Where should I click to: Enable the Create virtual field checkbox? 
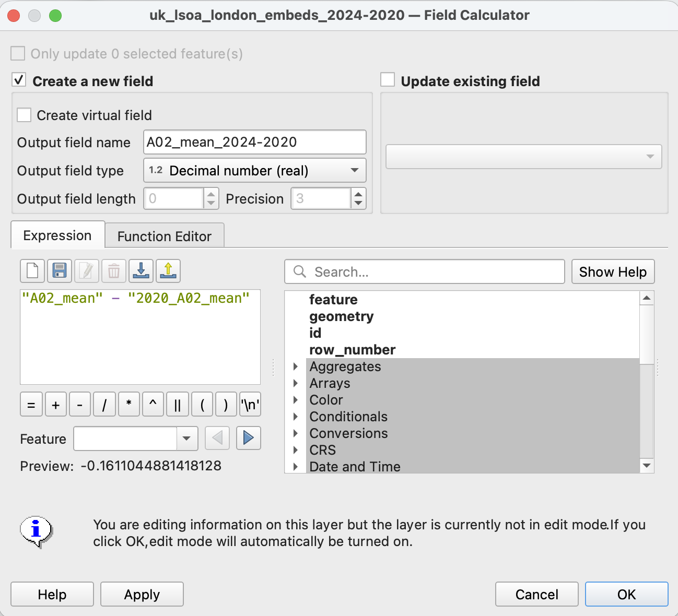point(25,115)
